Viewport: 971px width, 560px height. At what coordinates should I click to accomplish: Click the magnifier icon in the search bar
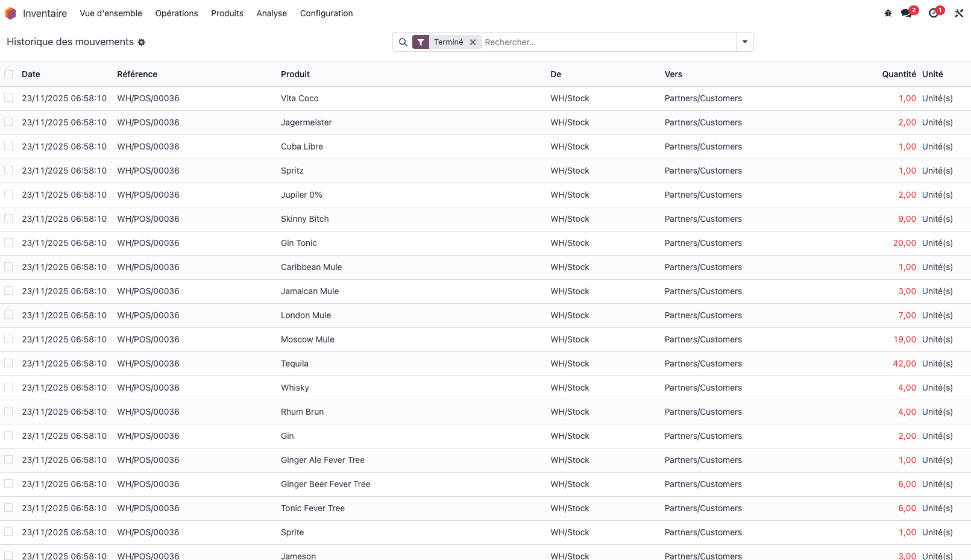point(403,42)
